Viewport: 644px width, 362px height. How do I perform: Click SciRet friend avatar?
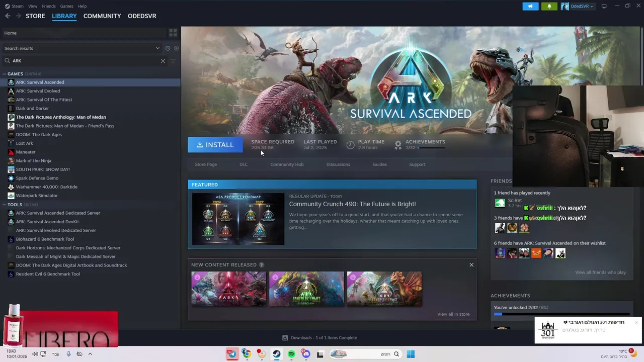click(x=500, y=203)
